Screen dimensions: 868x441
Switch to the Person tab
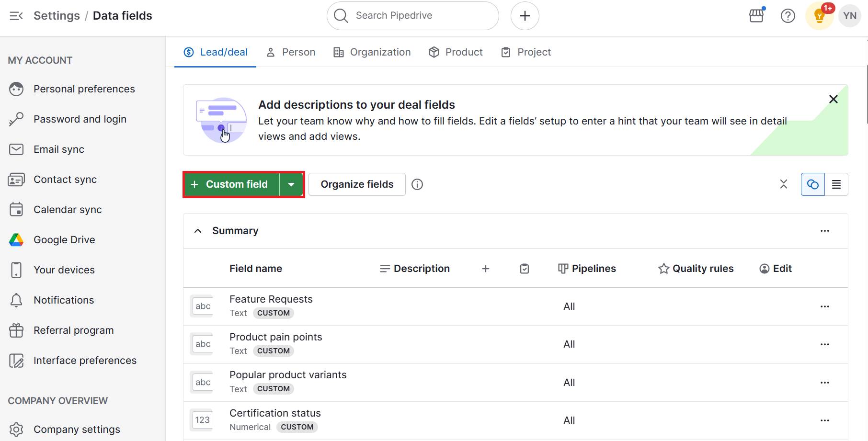290,52
